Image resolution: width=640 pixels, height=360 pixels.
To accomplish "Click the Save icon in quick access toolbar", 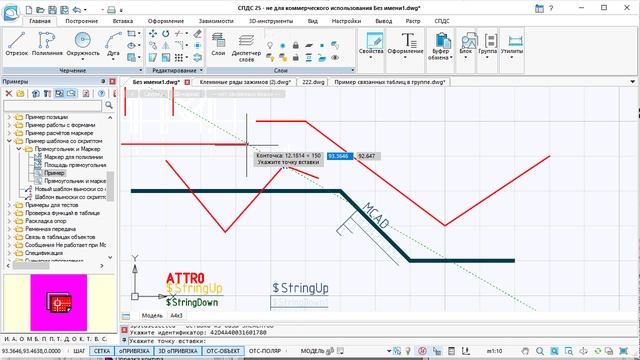I will click(x=52, y=9).
